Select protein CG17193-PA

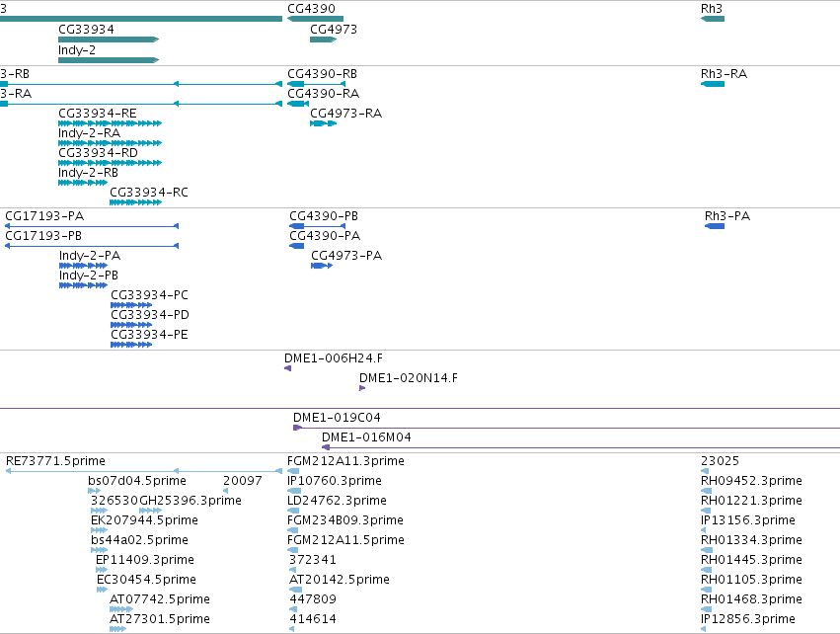pos(92,226)
